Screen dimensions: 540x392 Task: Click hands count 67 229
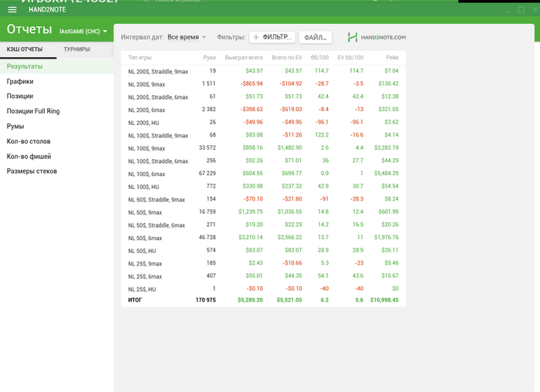coord(208,174)
